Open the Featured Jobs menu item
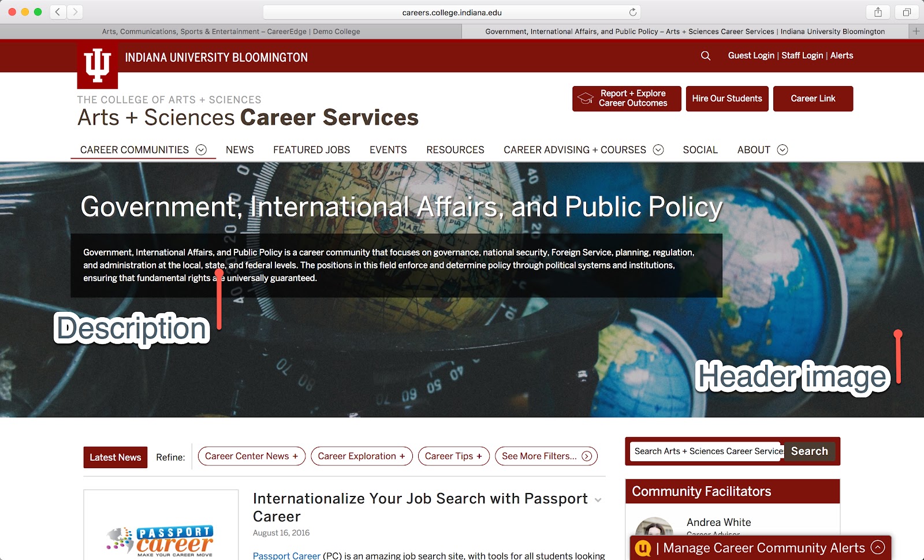 click(x=311, y=150)
